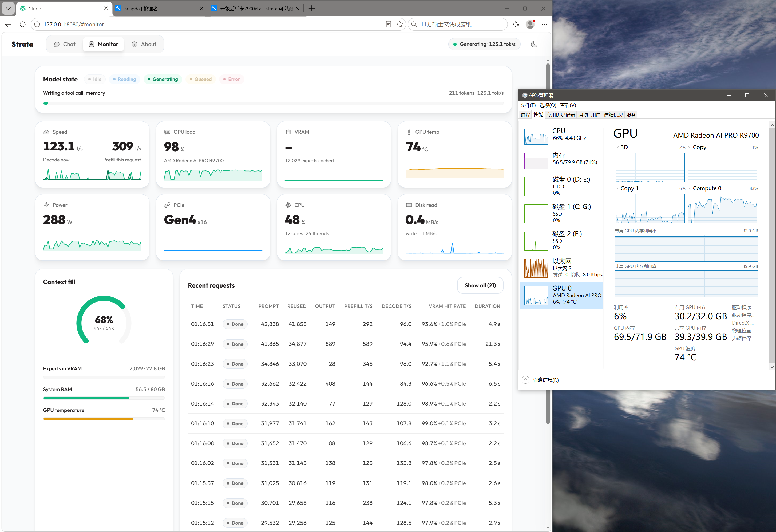Expand the 3D graph dropdown in Task Manager

point(617,148)
